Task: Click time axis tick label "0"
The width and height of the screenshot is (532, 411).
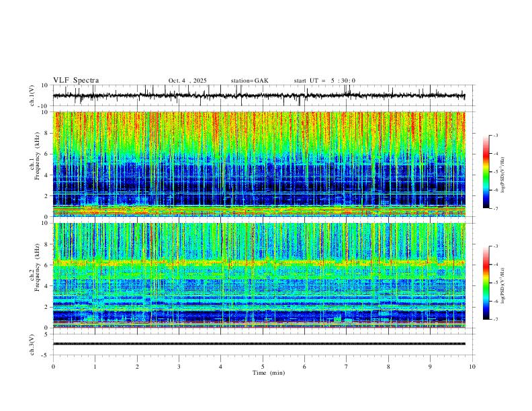Action: 53,367
